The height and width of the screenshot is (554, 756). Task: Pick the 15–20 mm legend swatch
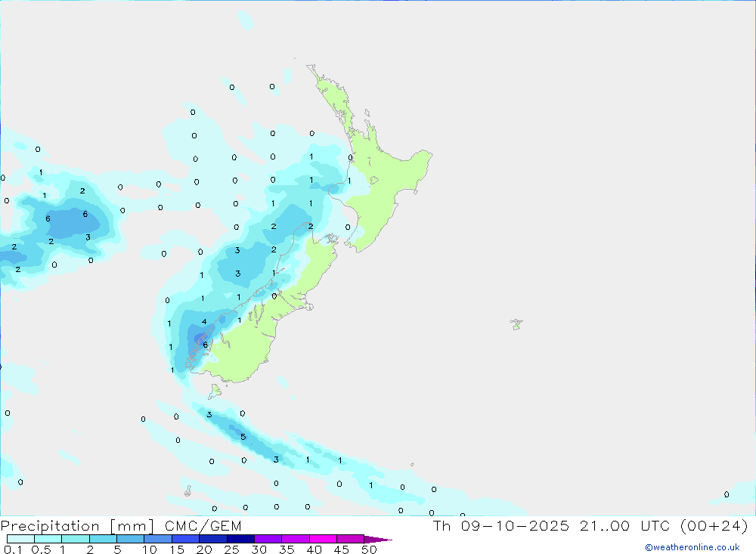[186, 539]
